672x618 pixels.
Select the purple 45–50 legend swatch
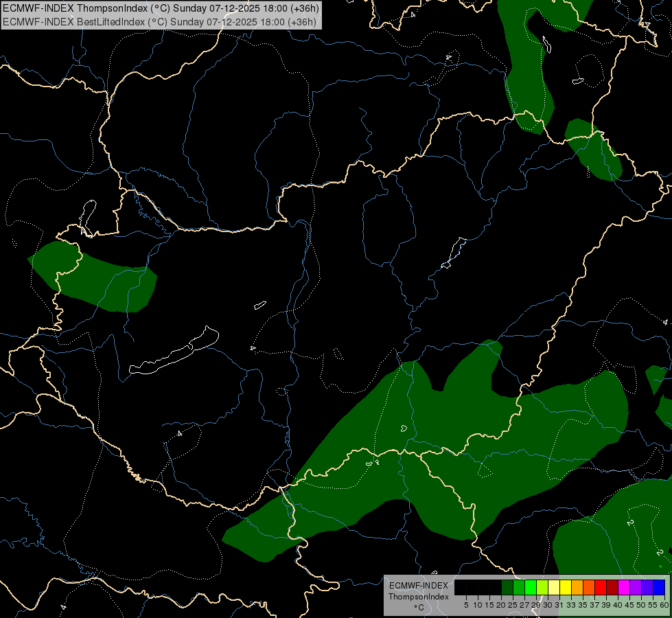pyautogui.click(x=636, y=587)
